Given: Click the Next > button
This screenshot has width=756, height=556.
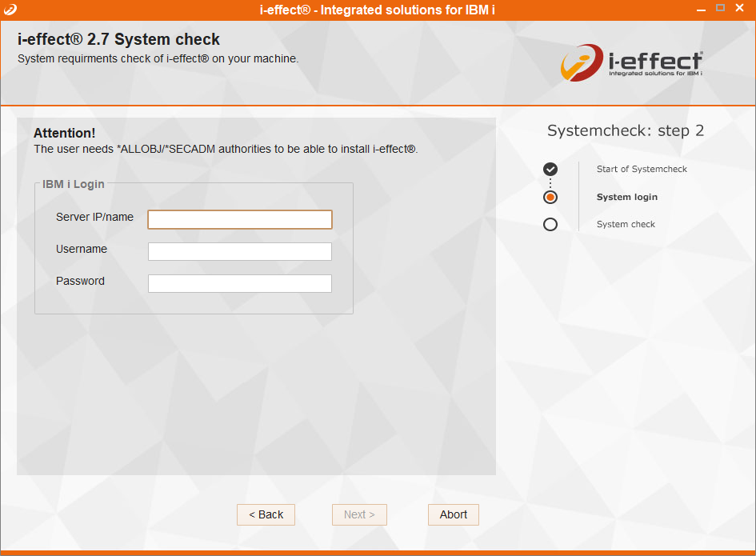Looking at the screenshot, I should coord(359,514).
